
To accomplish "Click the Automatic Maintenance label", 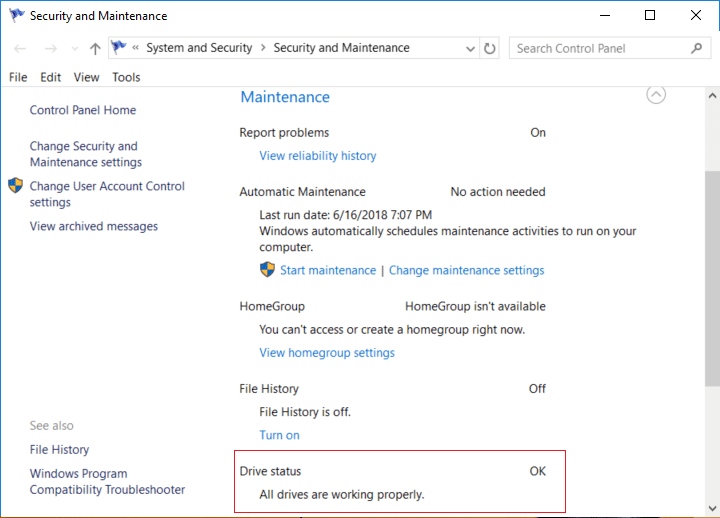I will tap(303, 192).
